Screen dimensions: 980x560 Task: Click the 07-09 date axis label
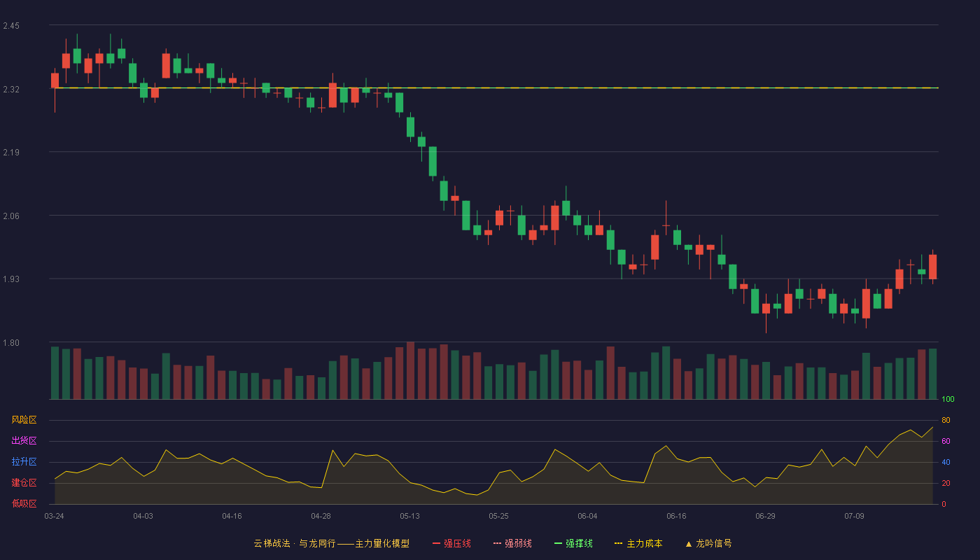pyautogui.click(x=854, y=516)
